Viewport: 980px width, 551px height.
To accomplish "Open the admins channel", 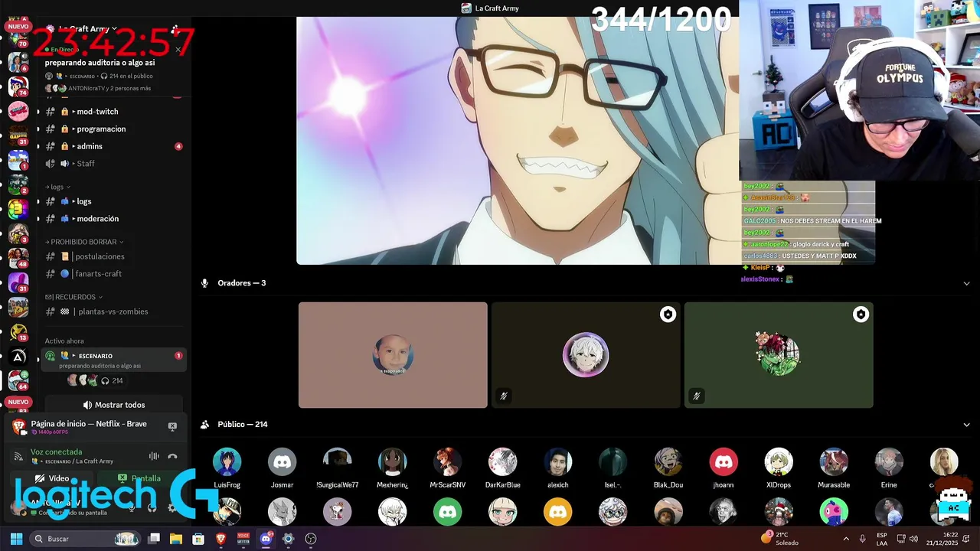I will (x=113, y=146).
